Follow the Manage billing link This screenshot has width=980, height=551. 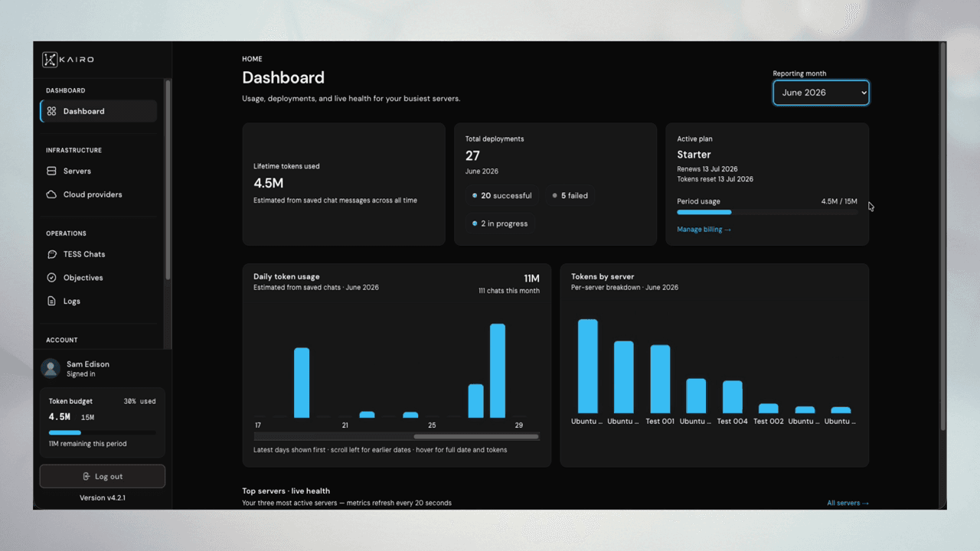tap(704, 230)
